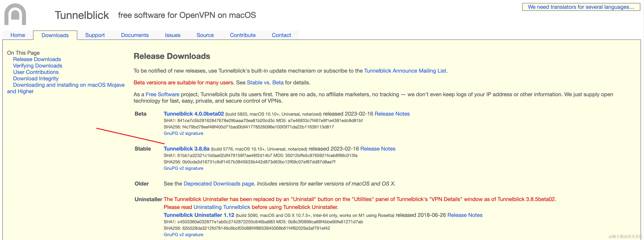This screenshot has width=644, height=240.
Task: Download stable Tunnelblick 3.8.8a
Action: tap(186, 149)
